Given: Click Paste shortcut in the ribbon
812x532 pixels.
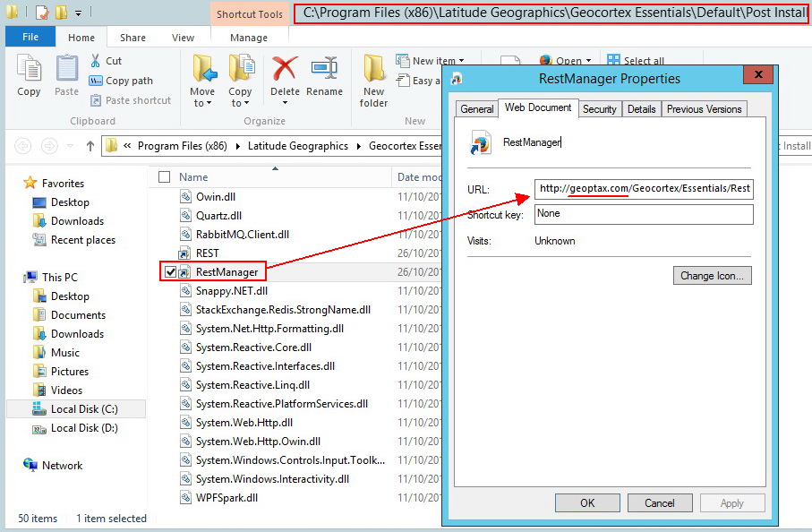Looking at the screenshot, I should pyautogui.click(x=131, y=100).
